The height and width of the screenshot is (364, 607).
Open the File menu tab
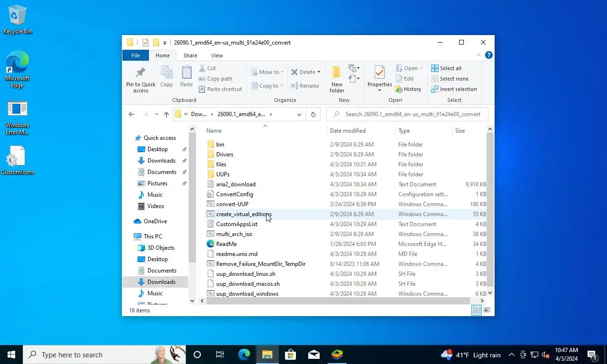(136, 55)
